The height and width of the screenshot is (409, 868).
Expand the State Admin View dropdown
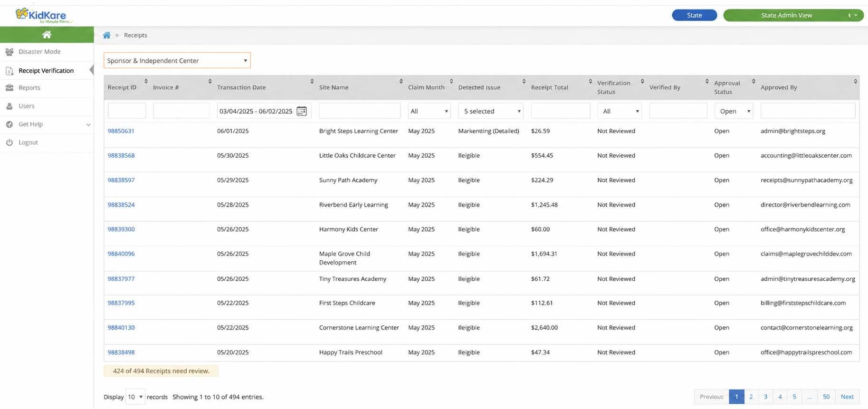click(x=793, y=15)
